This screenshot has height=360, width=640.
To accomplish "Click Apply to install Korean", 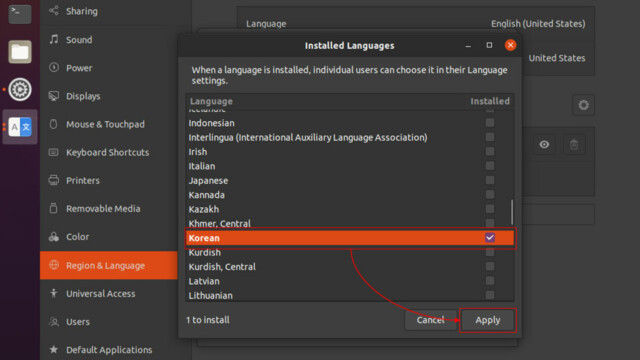I will coord(487,320).
